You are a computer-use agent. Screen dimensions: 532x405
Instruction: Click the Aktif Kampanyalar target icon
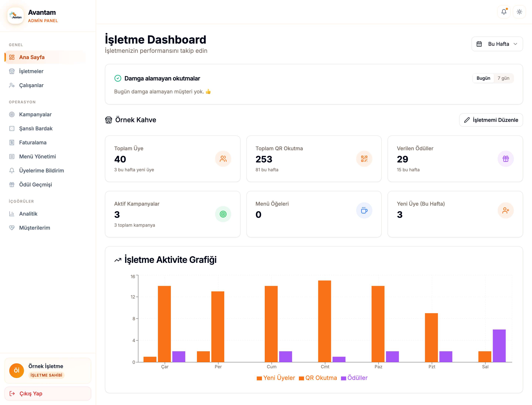tap(223, 214)
